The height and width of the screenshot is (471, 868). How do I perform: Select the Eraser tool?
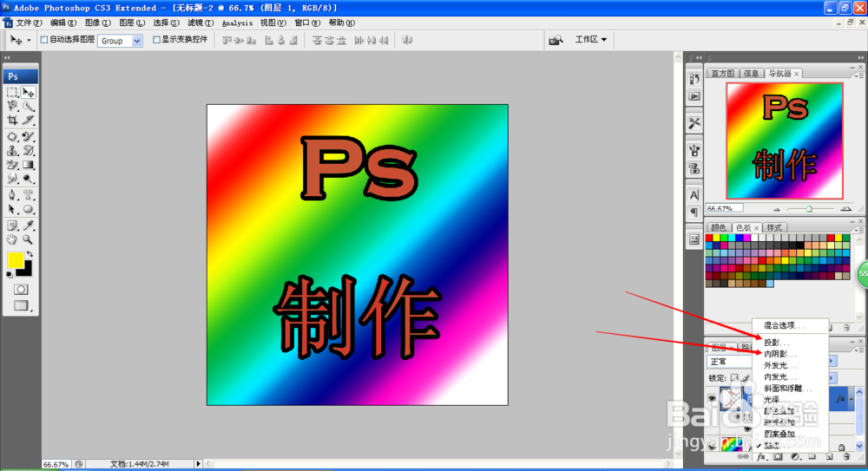pyautogui.click(x=12, y=165)
